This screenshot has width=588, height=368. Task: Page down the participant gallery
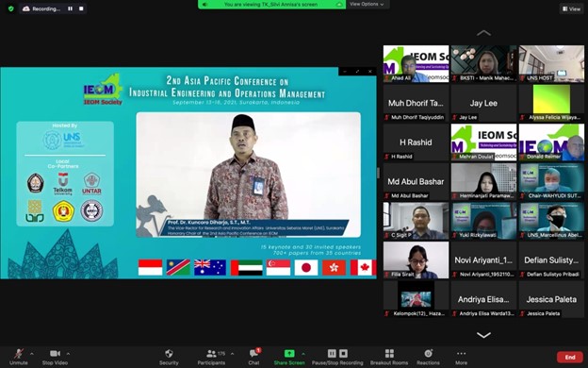click(x=483, y=335)
